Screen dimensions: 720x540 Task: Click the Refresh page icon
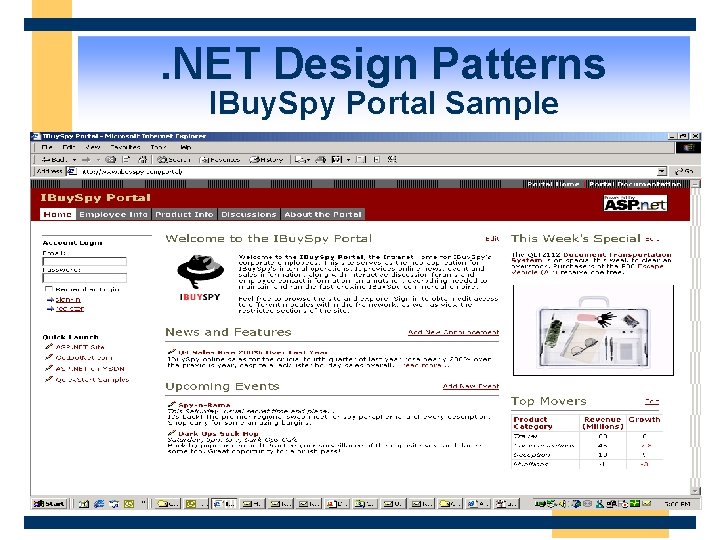click(126, 159)
